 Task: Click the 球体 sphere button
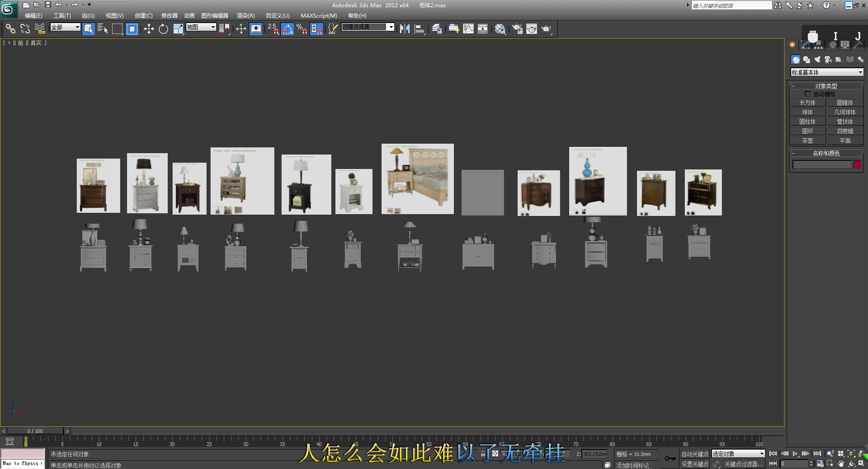click(807, 113)
